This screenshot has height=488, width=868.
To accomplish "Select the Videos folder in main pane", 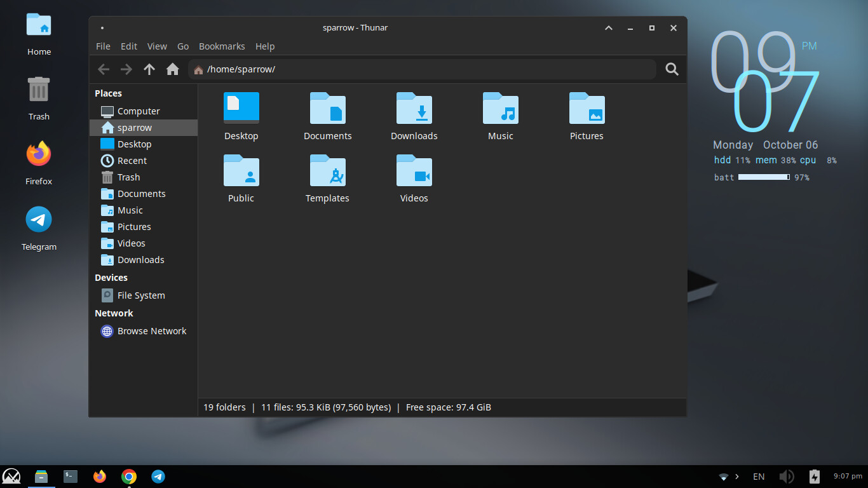I will click(x=414, y=171).
